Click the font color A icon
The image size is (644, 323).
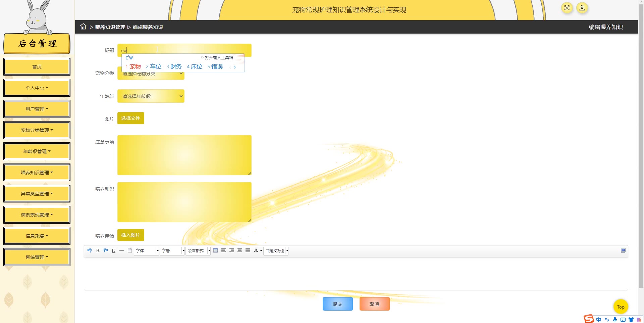pyautogui.click(x=256, y=250)
